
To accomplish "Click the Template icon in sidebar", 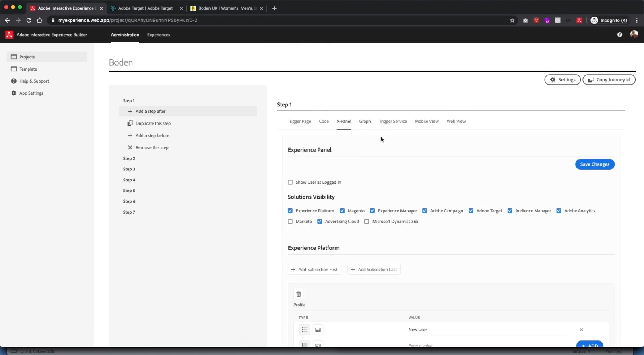I will 14,69.
